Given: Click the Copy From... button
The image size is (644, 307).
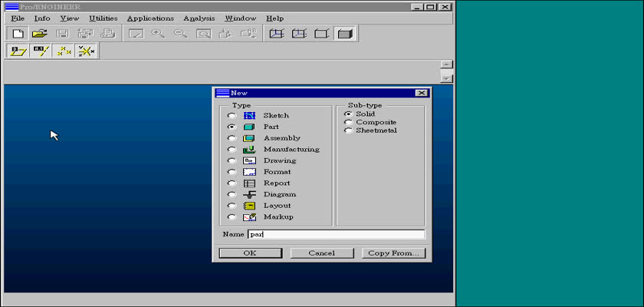Looking at the screenshot, I should click(x=393, y=253).
